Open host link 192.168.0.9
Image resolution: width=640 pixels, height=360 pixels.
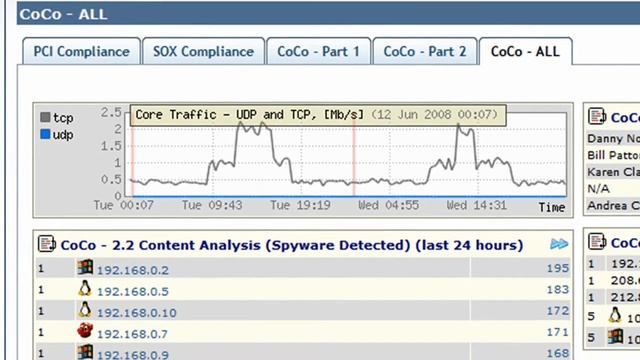click(133, 355)
